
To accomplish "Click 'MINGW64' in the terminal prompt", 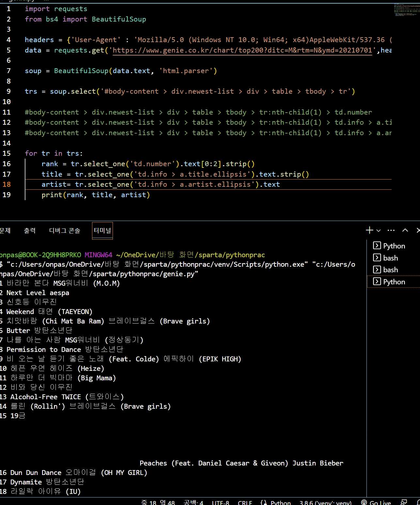I will point(99,255).
